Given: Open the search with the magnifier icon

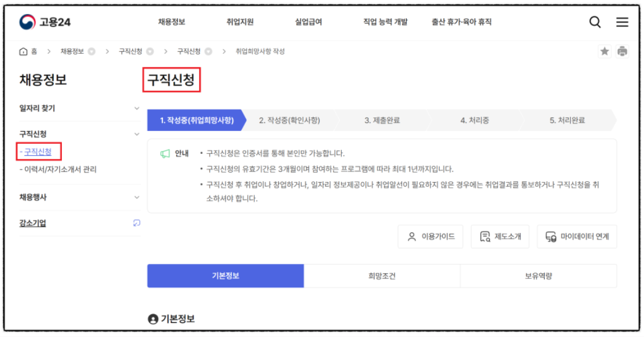Looking at the screenshot, I should (x=595, y=22).
